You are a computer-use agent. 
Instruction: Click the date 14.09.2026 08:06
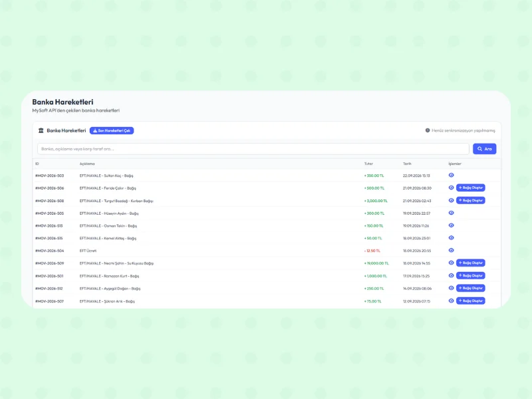(x=417, y=289)
